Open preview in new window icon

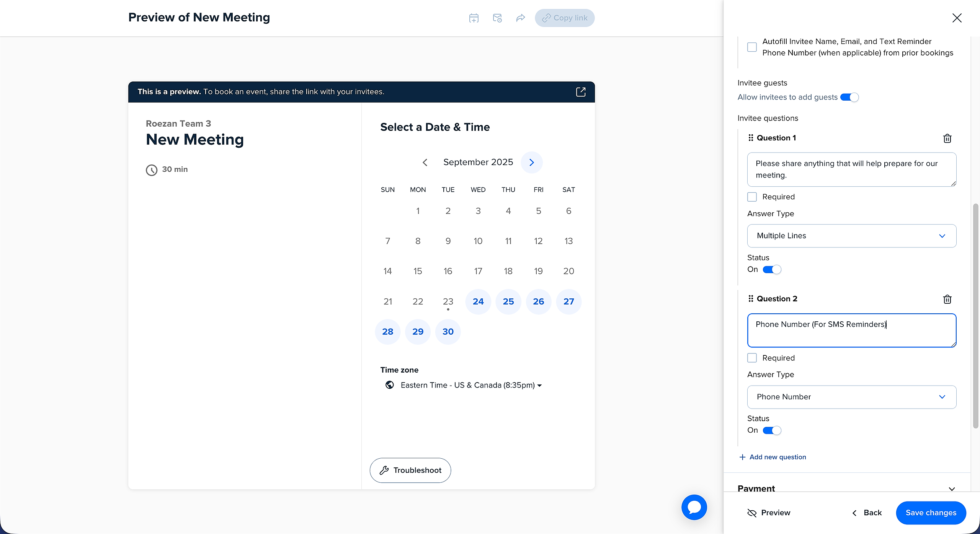tap(581, 92)
